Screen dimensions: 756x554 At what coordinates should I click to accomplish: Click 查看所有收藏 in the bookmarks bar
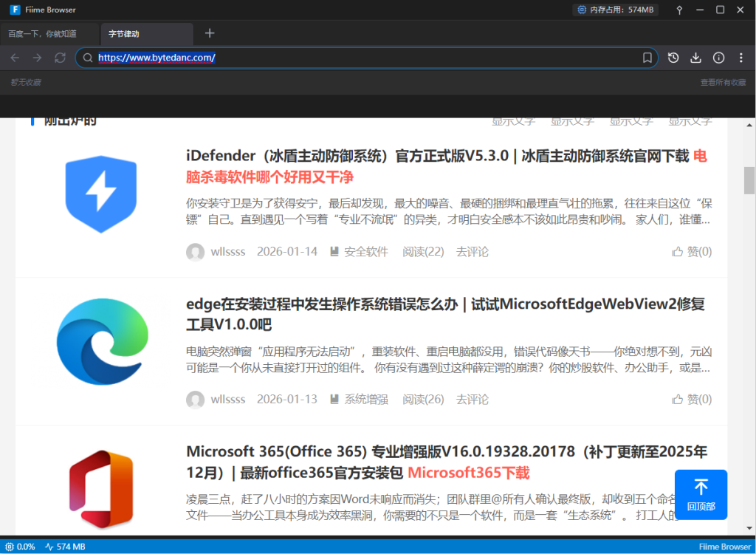click(723, 83)
